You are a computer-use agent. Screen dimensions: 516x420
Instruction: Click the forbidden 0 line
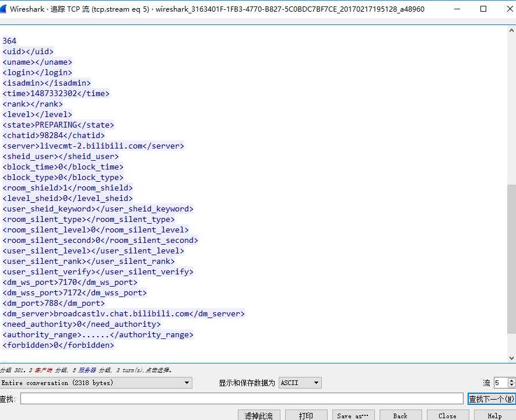[x=58, y=345]
